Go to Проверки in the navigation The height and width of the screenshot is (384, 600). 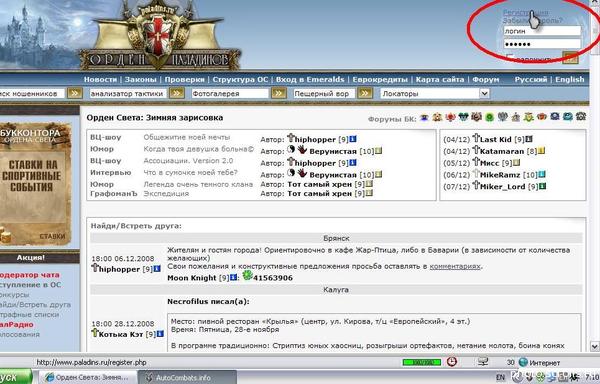tap(184, 80)
